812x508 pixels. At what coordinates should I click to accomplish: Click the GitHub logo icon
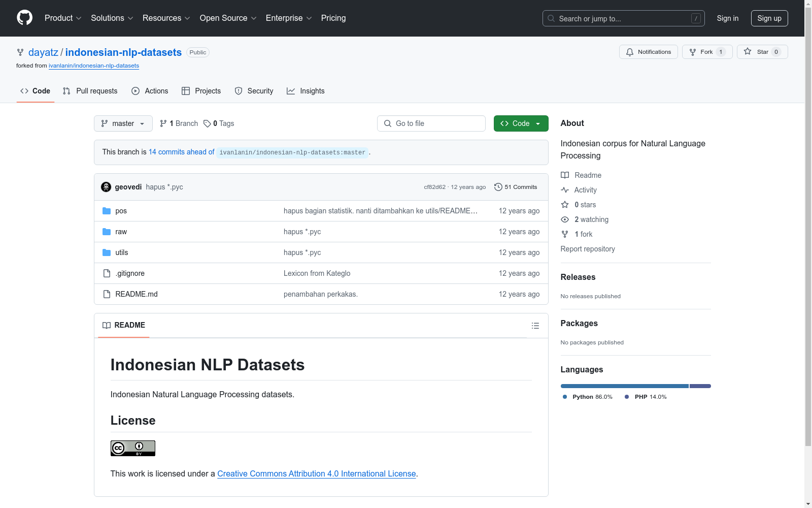pyautogui.click(x=24, y=18)
